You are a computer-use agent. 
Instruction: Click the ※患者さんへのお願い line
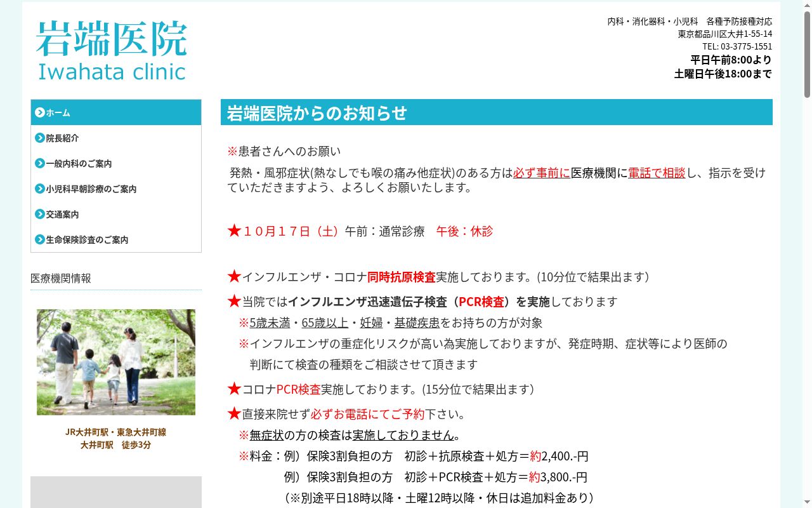coord(284,151)
